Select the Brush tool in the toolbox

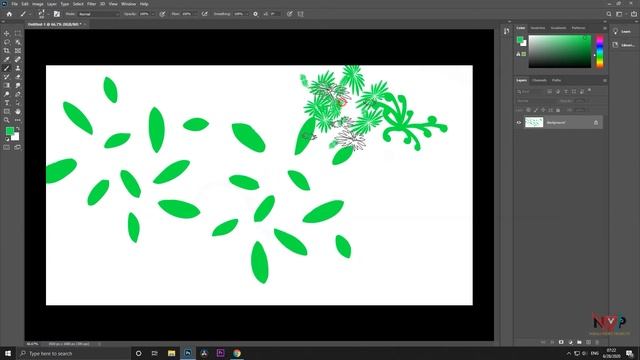pyautogui.click(x=7, y=68)
